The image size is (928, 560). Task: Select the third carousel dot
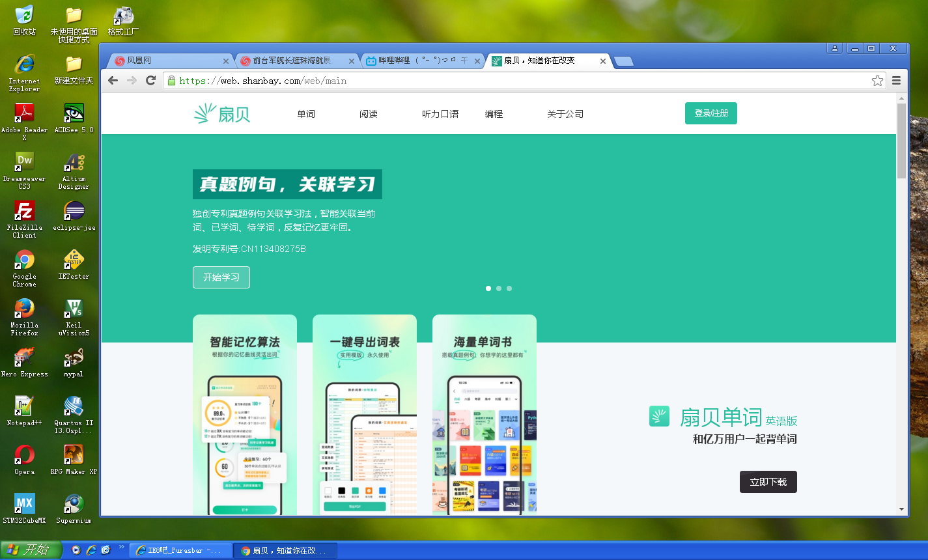point(509,288)
